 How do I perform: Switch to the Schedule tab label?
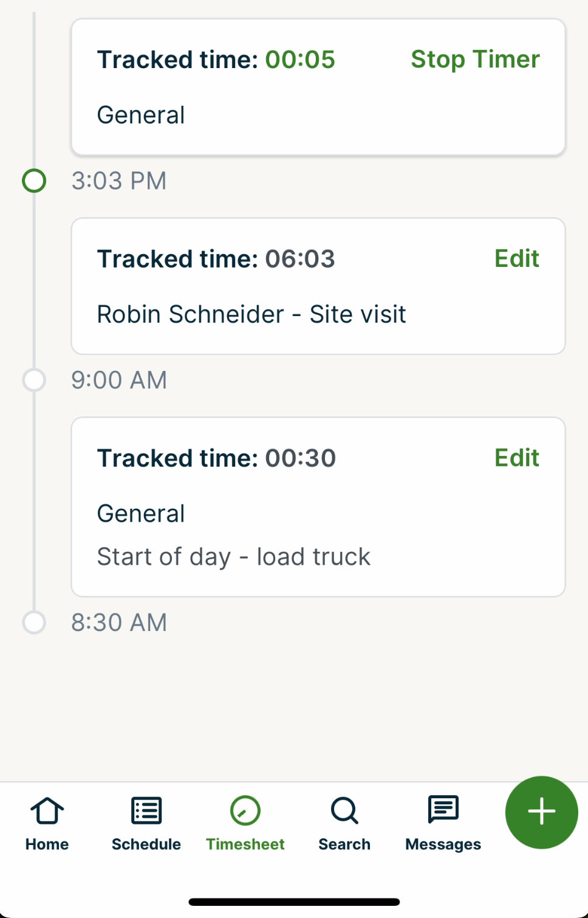coord(146,844)
